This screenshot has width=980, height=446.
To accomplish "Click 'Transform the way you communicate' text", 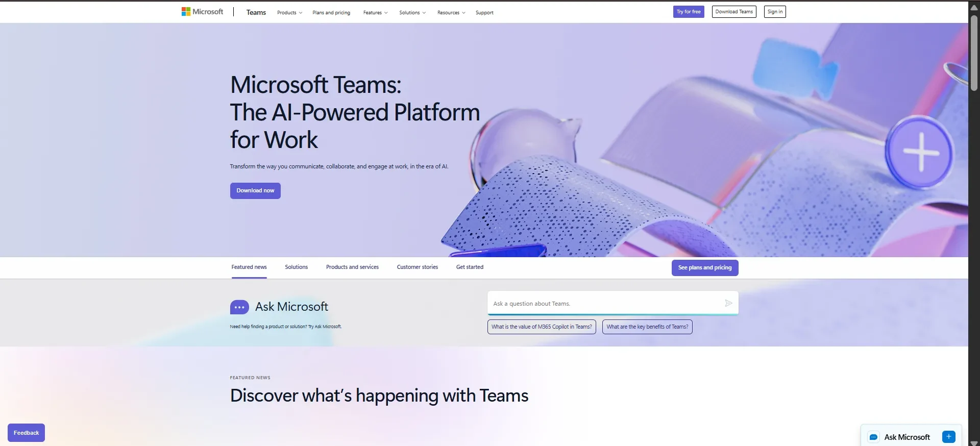I will point(339,166).
